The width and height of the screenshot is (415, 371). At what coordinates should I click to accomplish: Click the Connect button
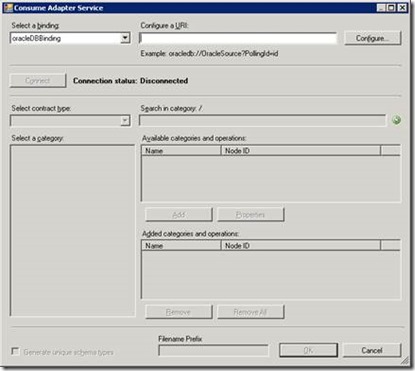(38, 81)
